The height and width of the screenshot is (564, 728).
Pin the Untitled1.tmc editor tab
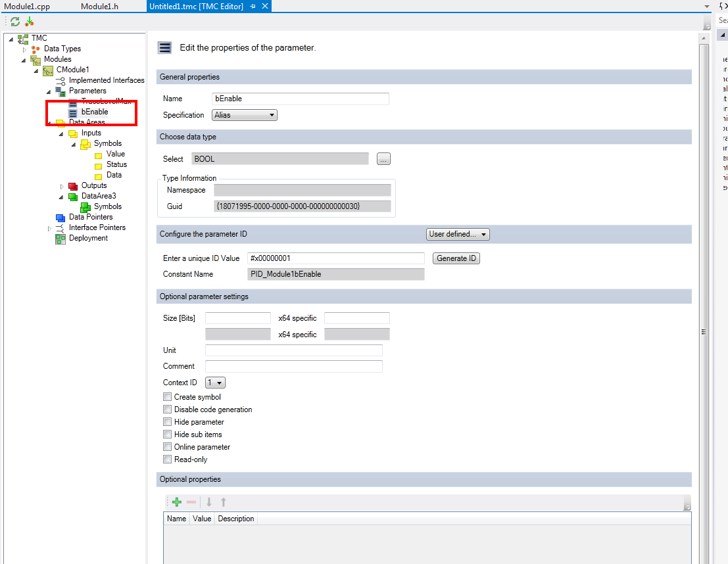tap(253, 7)
